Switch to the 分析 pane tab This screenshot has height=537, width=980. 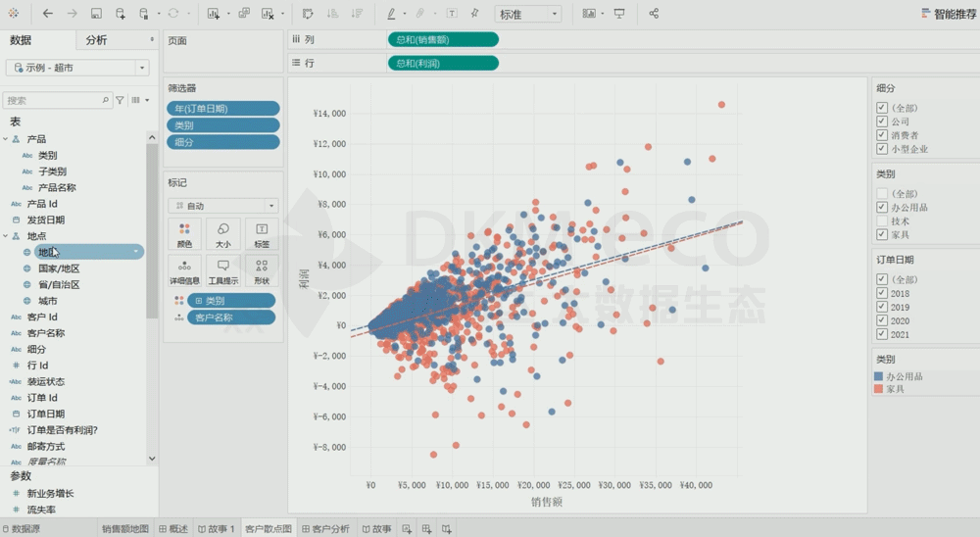96,40
